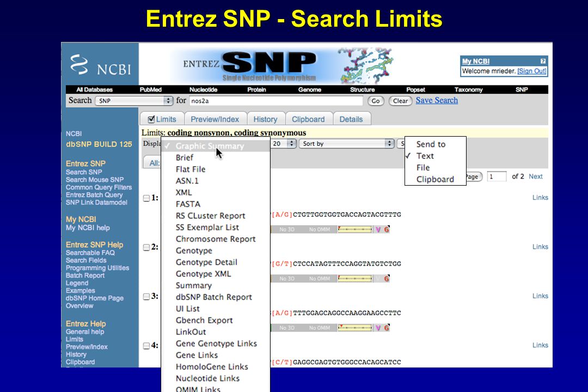Click the red G icon in result 1

[x=386, y=229]
